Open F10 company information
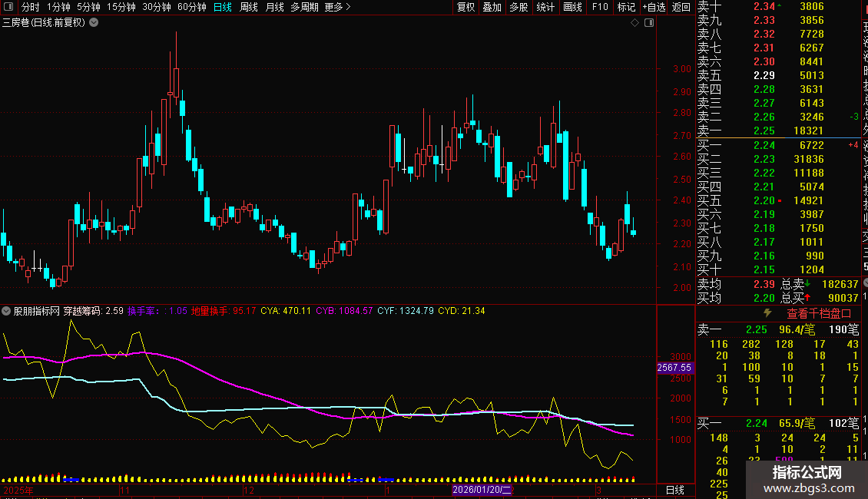The image size is (868, 499). tap(600, 7)
